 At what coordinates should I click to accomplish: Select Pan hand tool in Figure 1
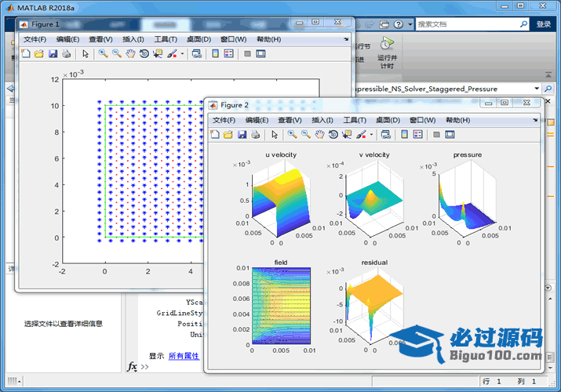pos(130,53)
